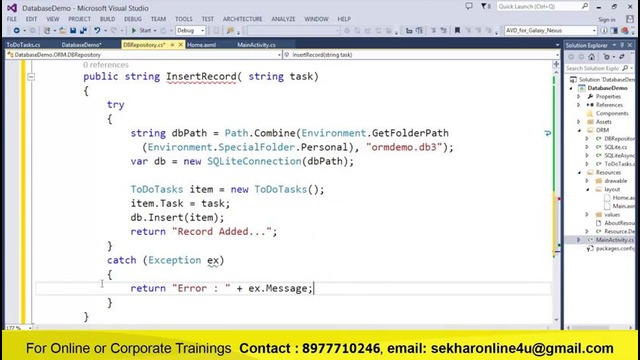The width and height of the screenshot is (640, 360).
Task: Open the TEAM menu
Action: [158, 19]
